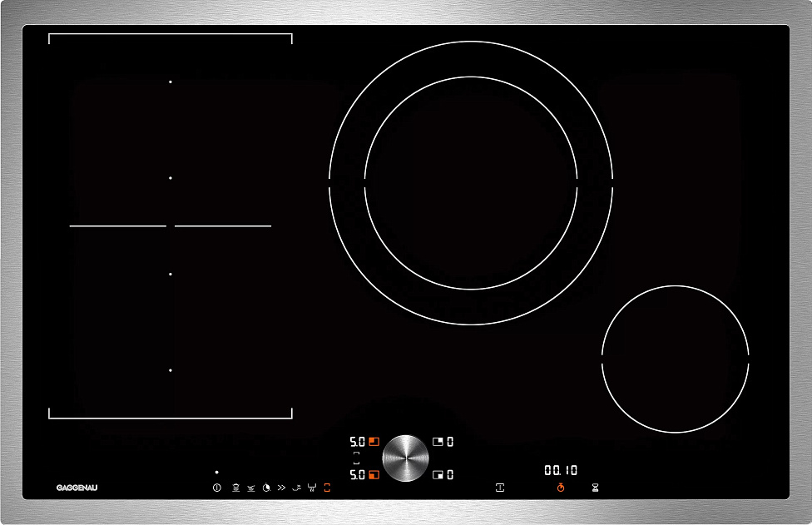Viewport: 812px width, 525px height.
Task: Toggle the orange flex zone bracket icon
Action: [x=327, y=488]
